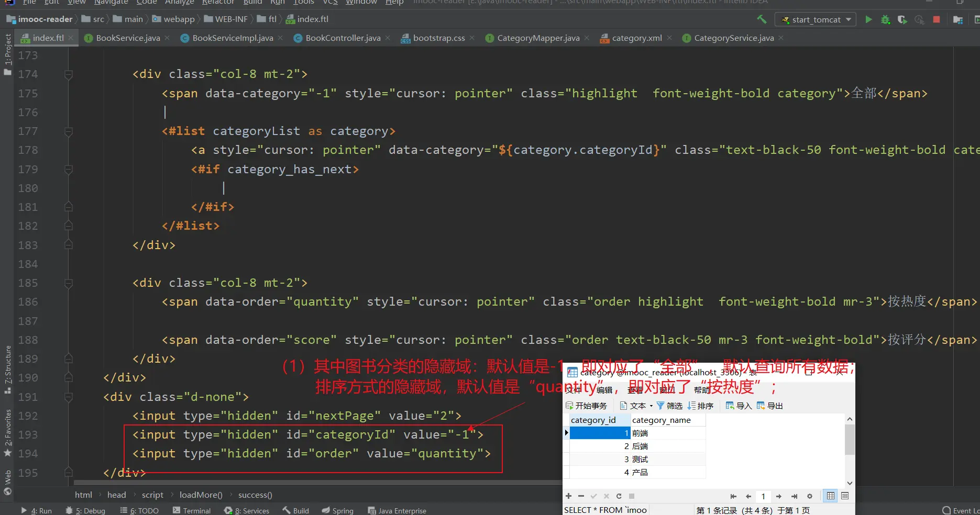Click the filter funnel icon in Navicat

pos(660,406)
